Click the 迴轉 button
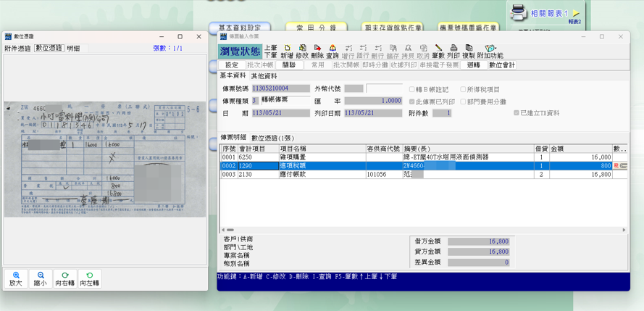Screen dimensions: 644x311 click(474, 65)
